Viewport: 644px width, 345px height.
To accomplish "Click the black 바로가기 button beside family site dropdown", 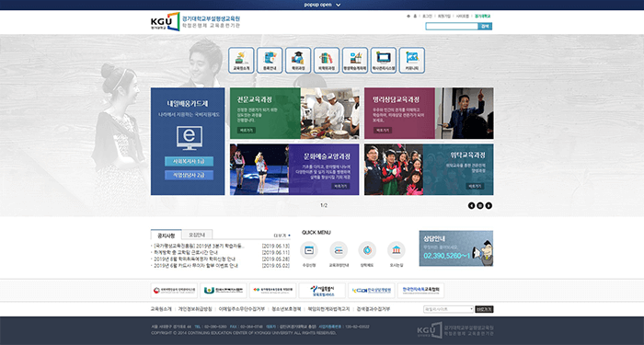I will pos(484,309).
